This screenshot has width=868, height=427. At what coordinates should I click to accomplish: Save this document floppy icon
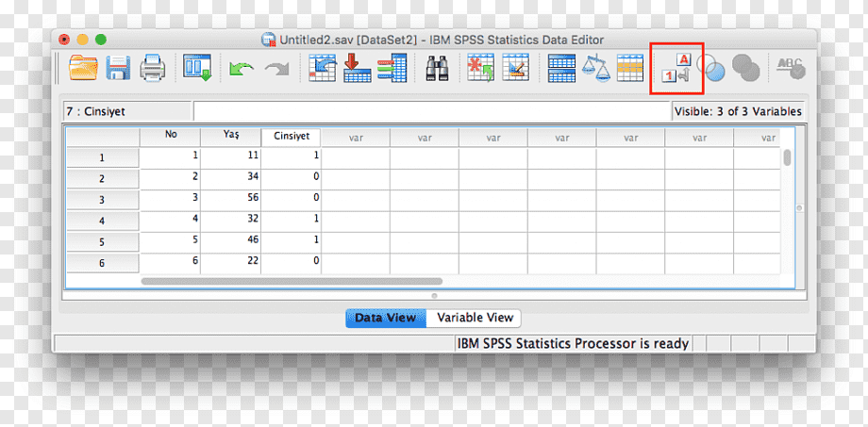pos(118,69)
